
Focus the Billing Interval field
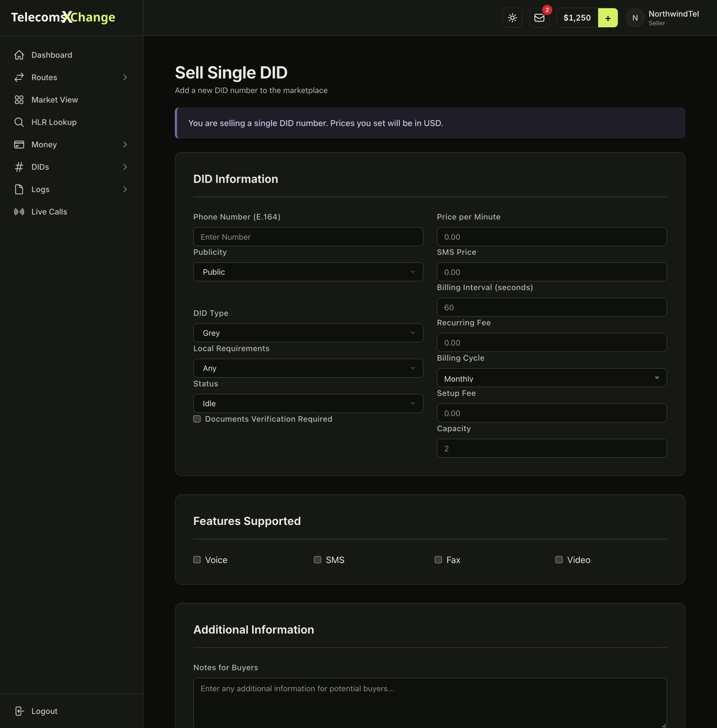552,307
